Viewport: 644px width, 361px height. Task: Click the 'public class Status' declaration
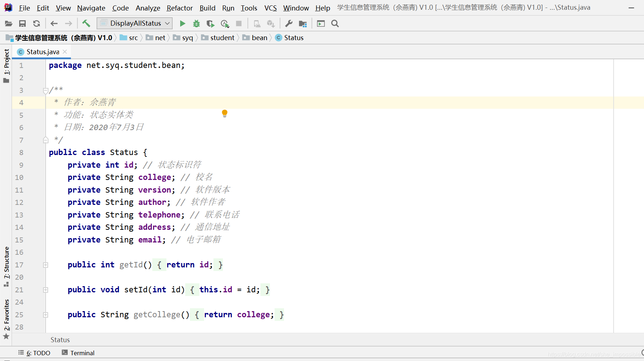pyautogui.click(x=93, y=152)
